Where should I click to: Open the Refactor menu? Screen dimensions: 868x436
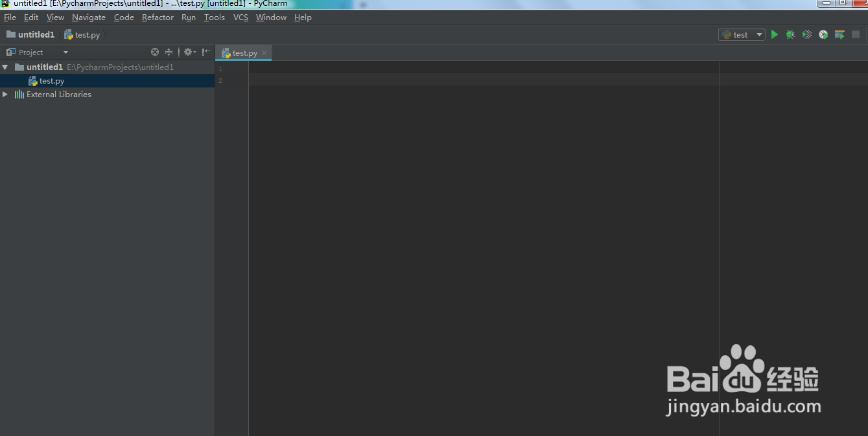pos(158,17)
